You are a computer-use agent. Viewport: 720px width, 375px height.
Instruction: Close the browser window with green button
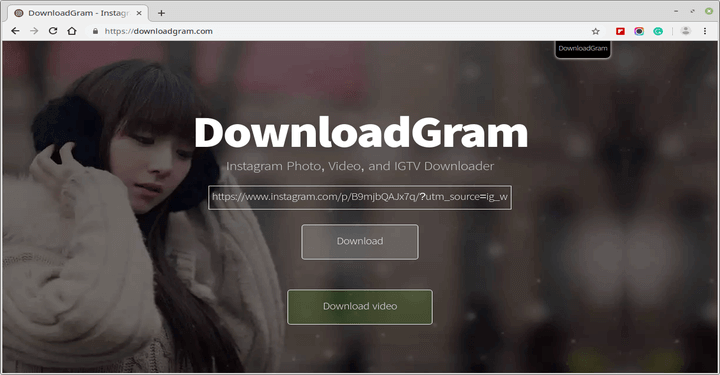coord(709,11)
